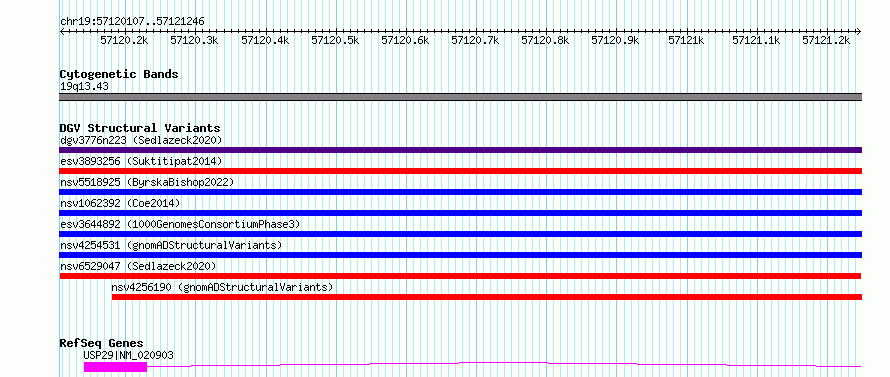
Task: Click the 57120.3k ruler tick label
Action: click(194, 40)
